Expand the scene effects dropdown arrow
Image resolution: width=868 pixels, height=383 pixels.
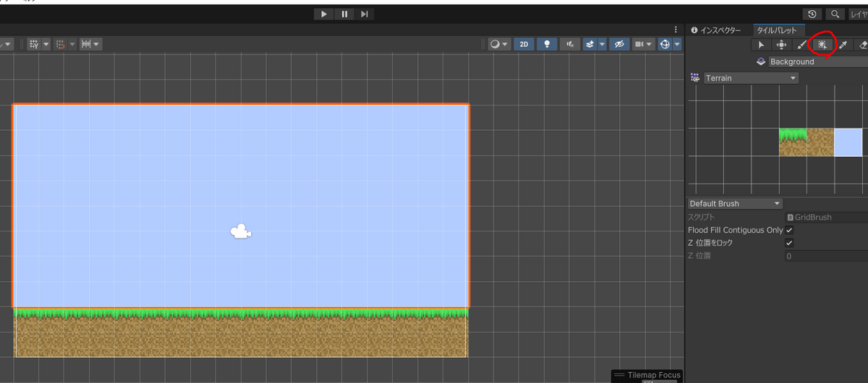pyautogui.click(x=602, y=44)
